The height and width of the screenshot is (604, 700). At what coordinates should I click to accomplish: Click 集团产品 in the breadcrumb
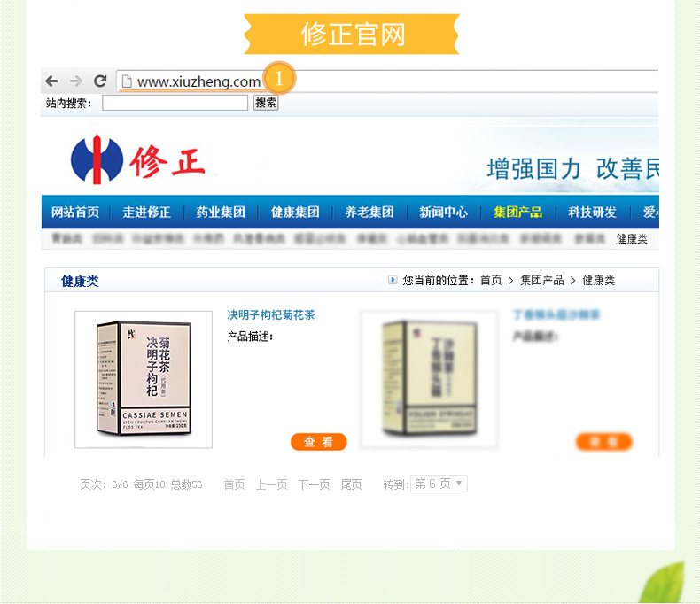[542, 280]
